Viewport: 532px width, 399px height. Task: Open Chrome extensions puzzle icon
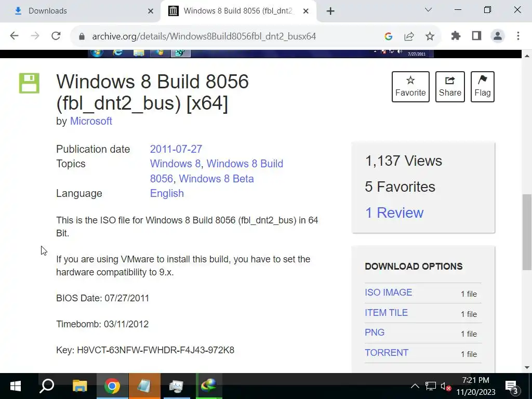[456, 36]
